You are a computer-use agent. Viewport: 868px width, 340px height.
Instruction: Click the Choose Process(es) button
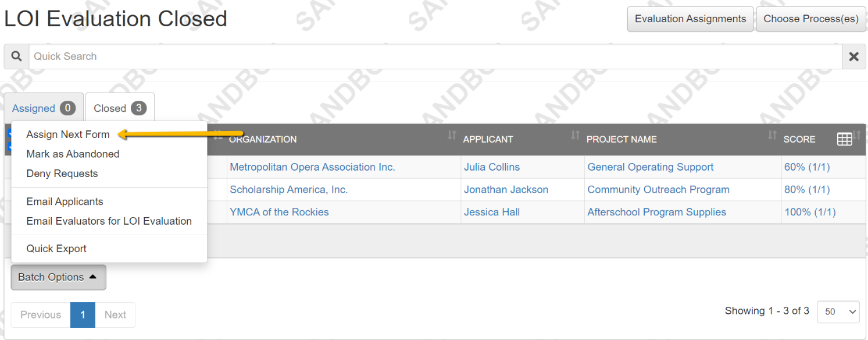810,19
